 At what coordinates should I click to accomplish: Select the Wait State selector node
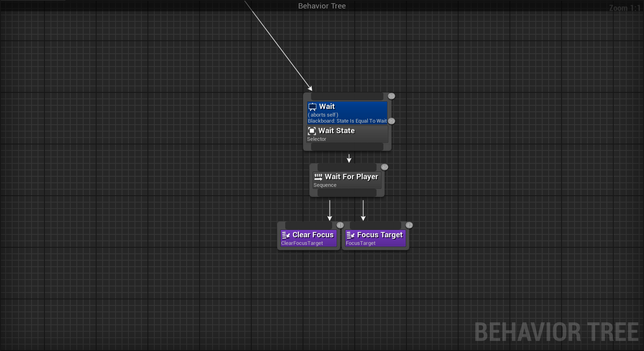[x=347, y=134]
